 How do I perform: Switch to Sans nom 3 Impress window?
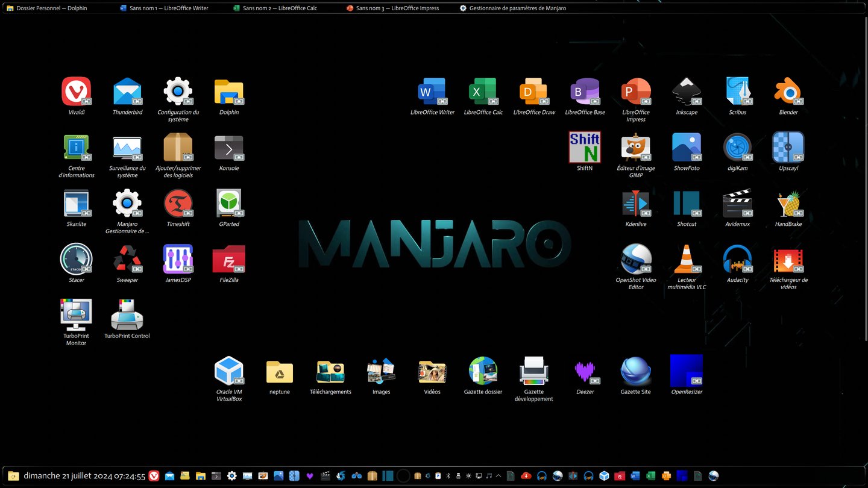click(x=393, y=8)
